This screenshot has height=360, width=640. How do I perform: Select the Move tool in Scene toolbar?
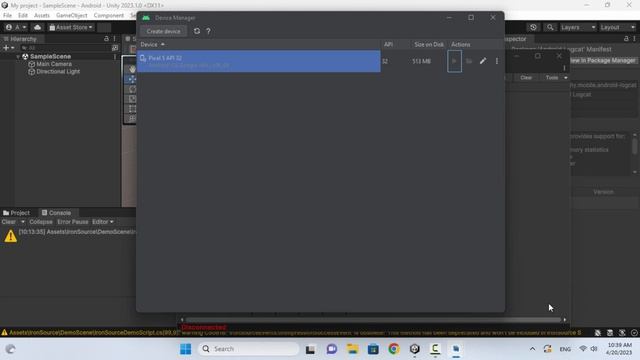pyautogui.click(x=132, y=79)
